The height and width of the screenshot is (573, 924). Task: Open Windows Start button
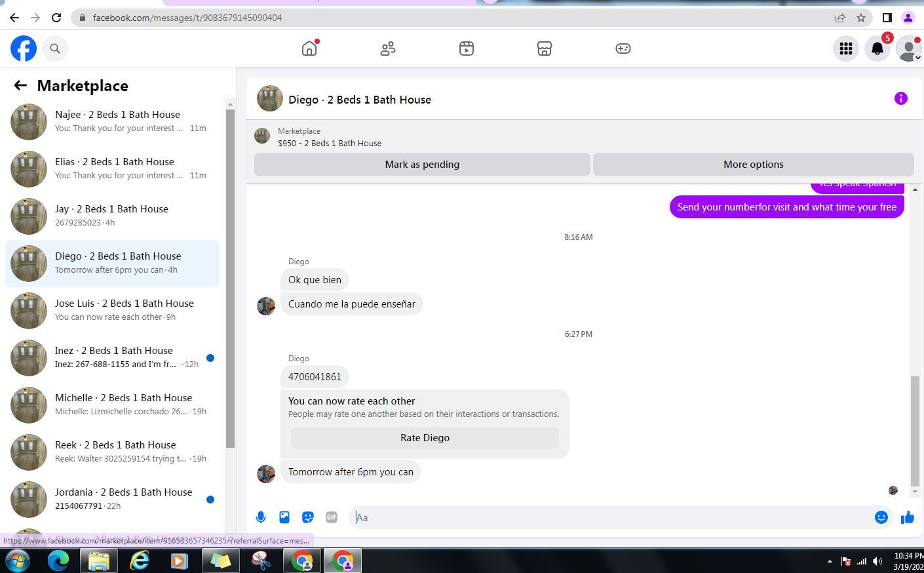click(x=17, y=561)
